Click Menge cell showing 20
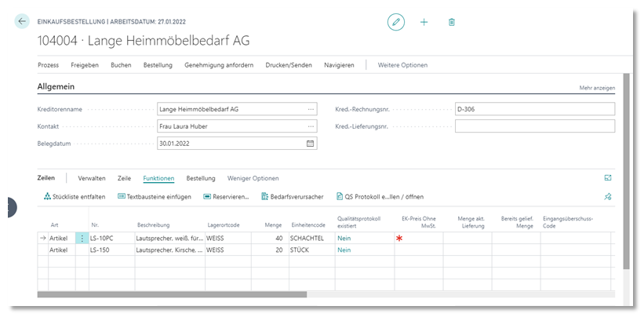The width and height of the screenshot is (644, 317). click(x=269, y=250)
